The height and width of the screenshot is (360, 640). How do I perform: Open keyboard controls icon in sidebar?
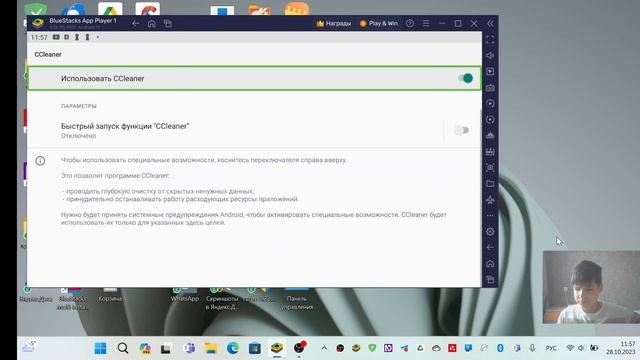tap(490, 88)
